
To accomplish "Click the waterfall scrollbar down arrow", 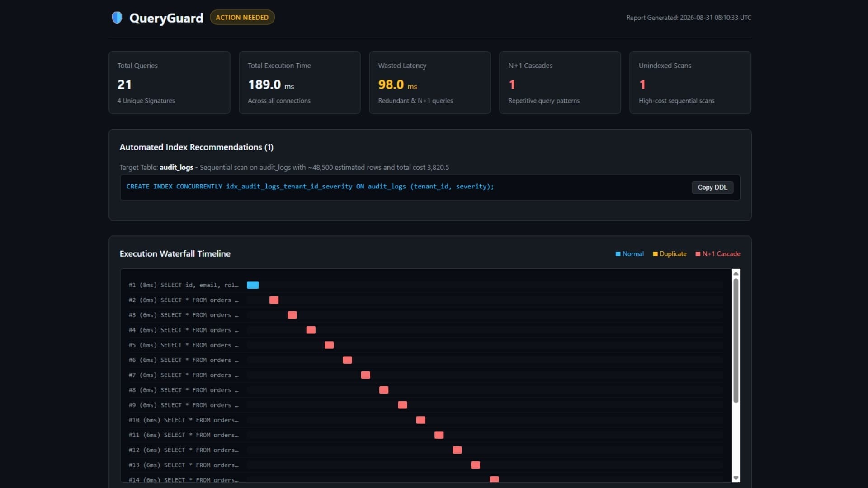I will coord(736,478).
